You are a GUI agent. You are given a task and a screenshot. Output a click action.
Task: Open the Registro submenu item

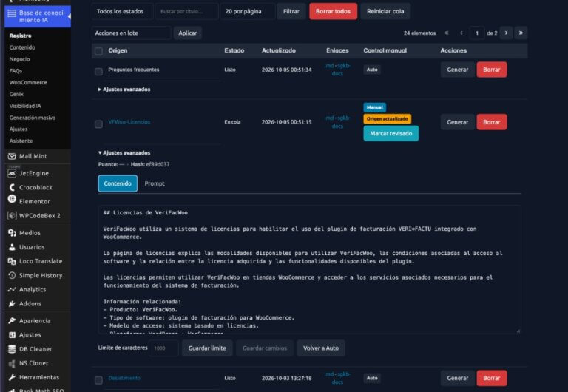tap(20, 36)
